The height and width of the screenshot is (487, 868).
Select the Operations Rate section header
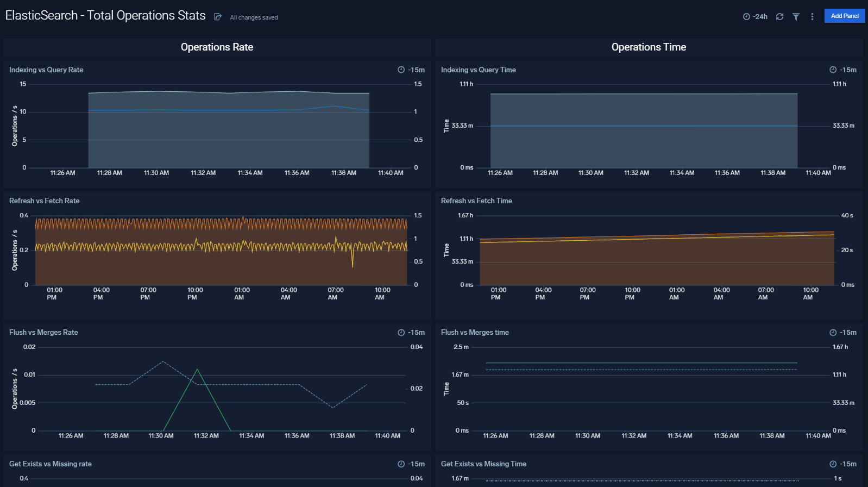[x=217, y=47]
